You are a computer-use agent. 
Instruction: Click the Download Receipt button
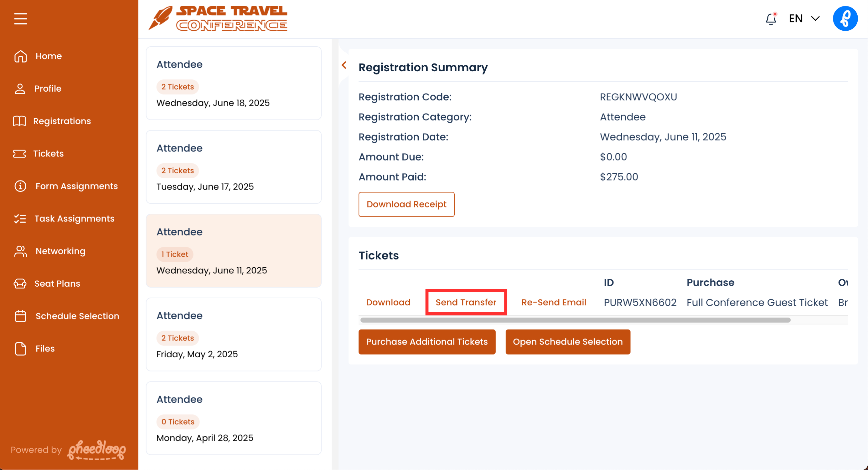pos(406,204)
